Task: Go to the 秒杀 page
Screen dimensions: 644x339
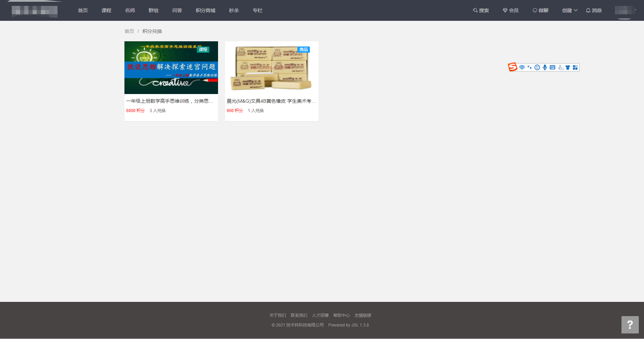Action: point(234,10)
